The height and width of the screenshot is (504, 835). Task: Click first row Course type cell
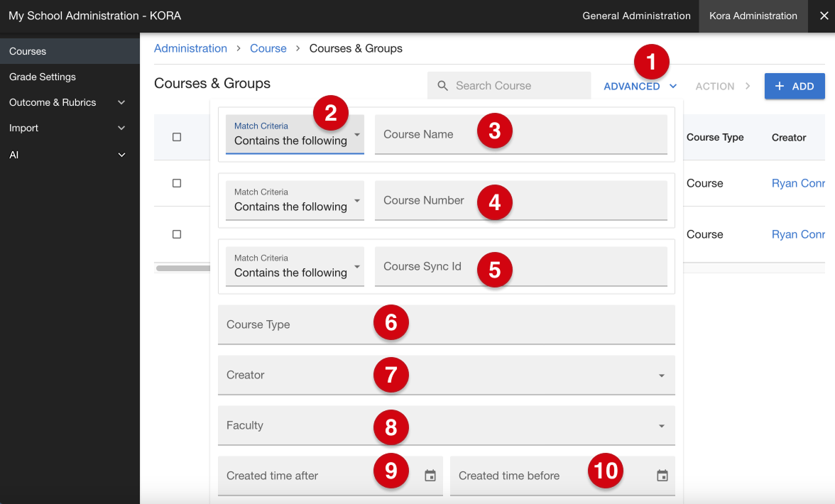704,183
